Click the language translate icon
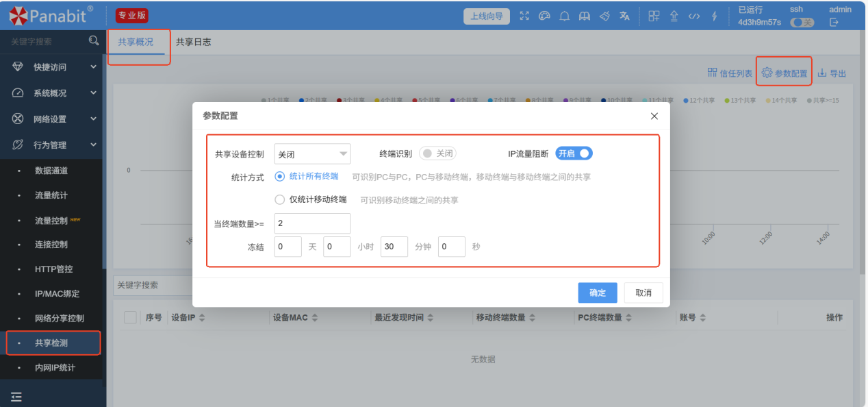 (624, 16)
